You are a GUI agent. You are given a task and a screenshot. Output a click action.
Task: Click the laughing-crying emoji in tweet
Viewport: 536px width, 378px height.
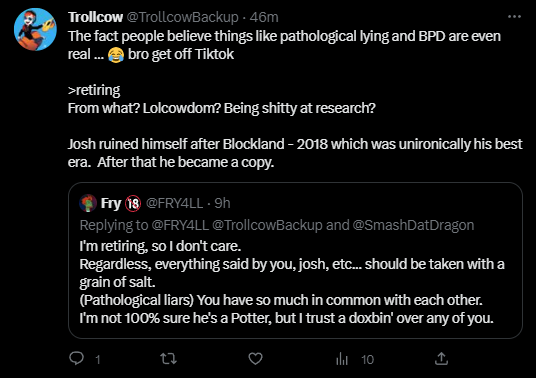tap(116, 55)
